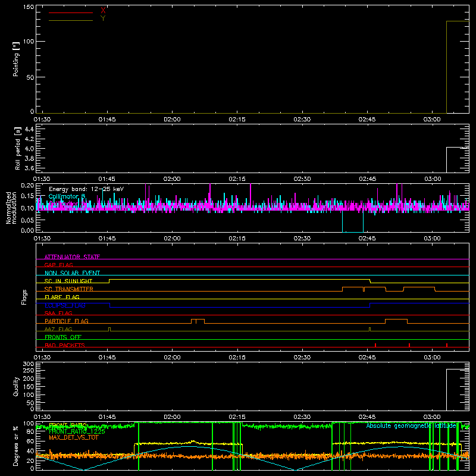The width and height of the screenshot is (476, 476).
Task: Click the FLARE_FLAG label
Action: [62, 297]
